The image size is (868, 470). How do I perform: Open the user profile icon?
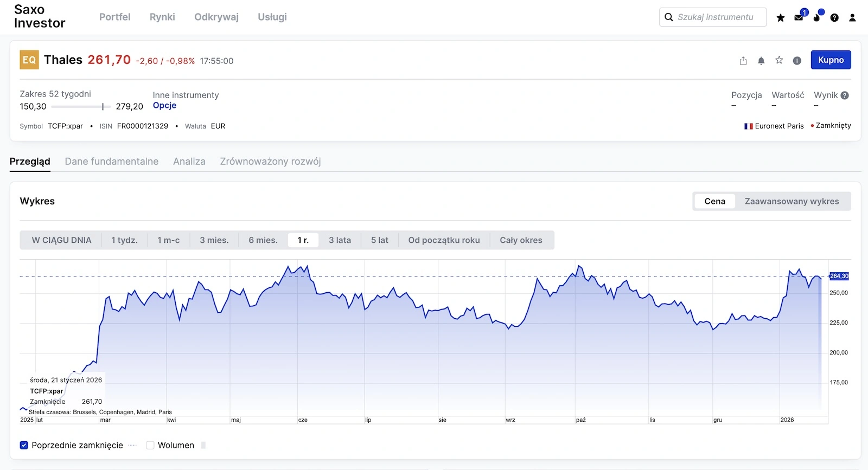click(852, 18)
